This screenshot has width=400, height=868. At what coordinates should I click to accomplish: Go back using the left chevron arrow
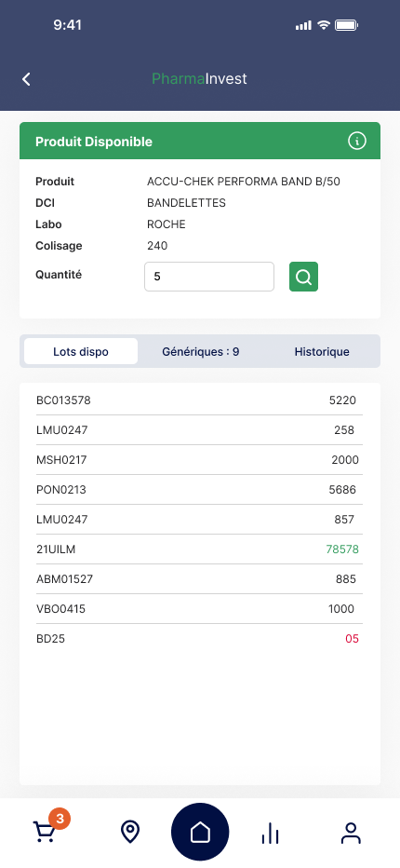pos(26,79)
